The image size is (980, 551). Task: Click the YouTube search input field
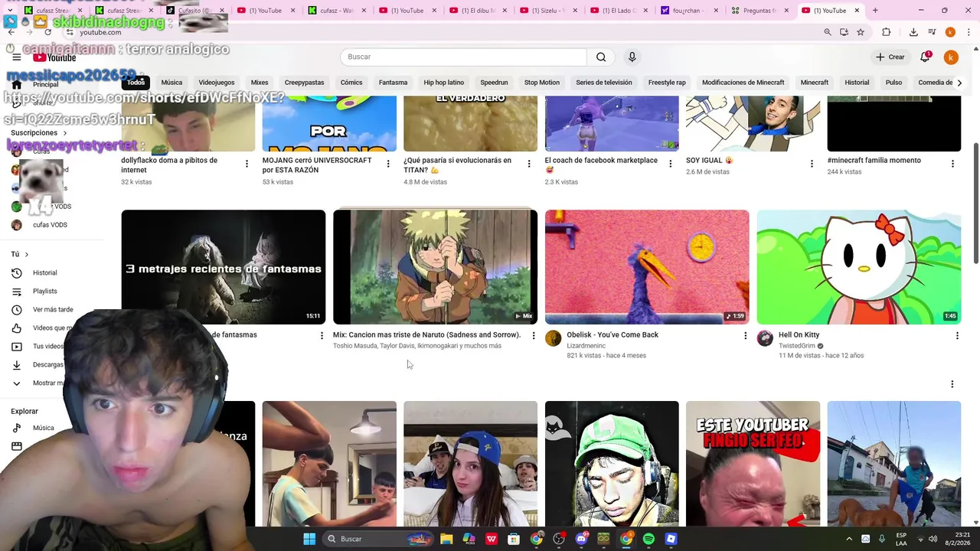point(463,57)
